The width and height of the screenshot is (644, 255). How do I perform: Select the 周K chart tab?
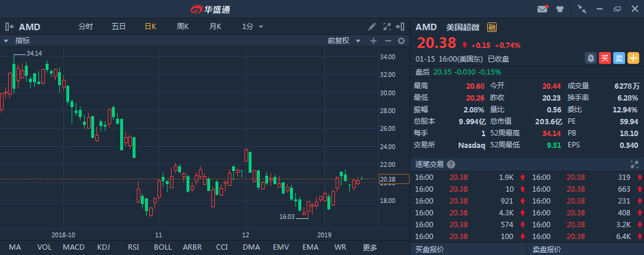click(x=183, y=27)
